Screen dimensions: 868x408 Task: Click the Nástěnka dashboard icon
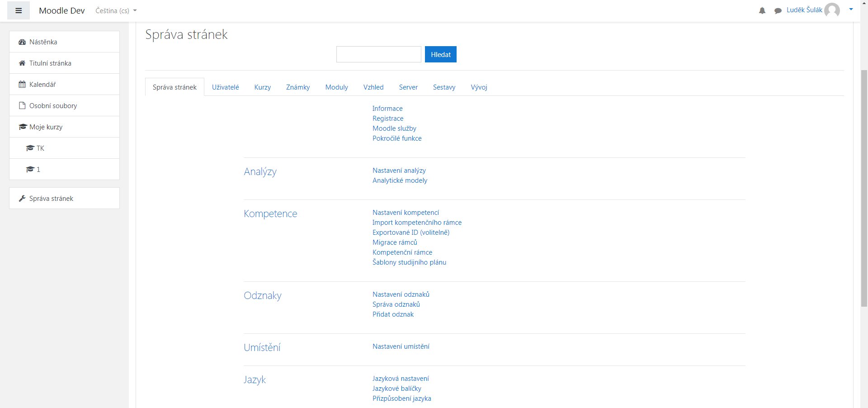(x=22, y=42)
